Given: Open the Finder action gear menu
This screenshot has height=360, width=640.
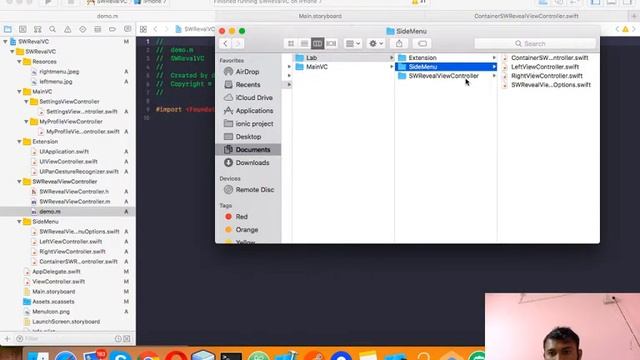Looking at the screenshot, I should click(376, 43).
